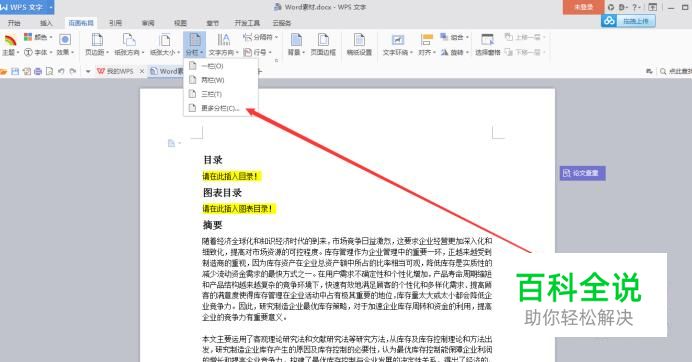Click the 纸张大小 paper size icon
Image resolution: width=692 pixels, height=362 pixels.
click(x=165, y=40)
